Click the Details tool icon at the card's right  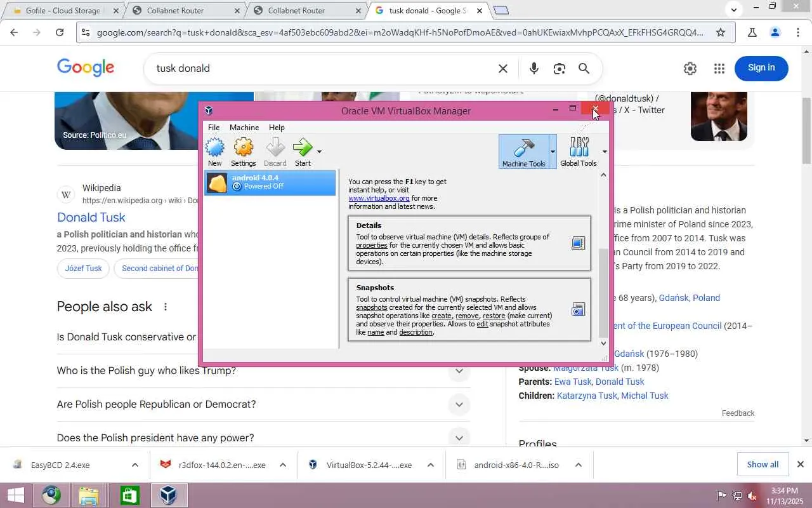[578, 243]
